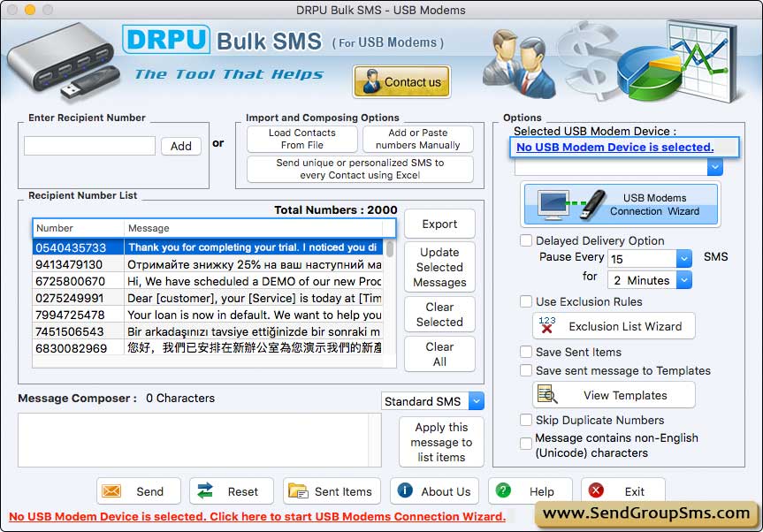763x532 pixels.
Task: Click the Clear Selected button
Action: 439,315
